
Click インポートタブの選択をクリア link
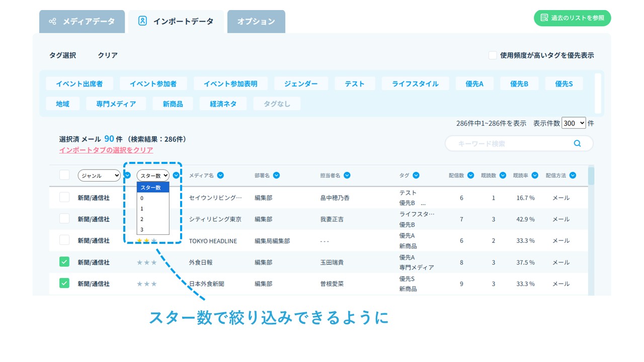106,150
